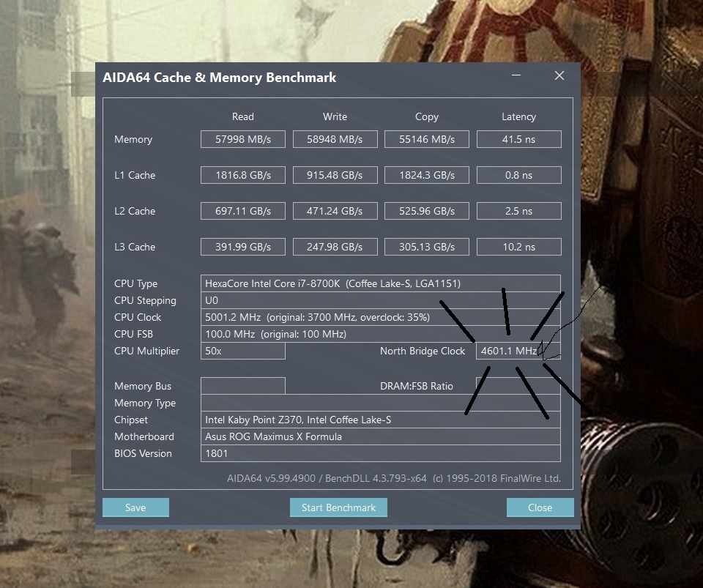703x588 pixels.
Task: Select L2 Cache Write value 471.24 GB/s
Action: [335, 211]
